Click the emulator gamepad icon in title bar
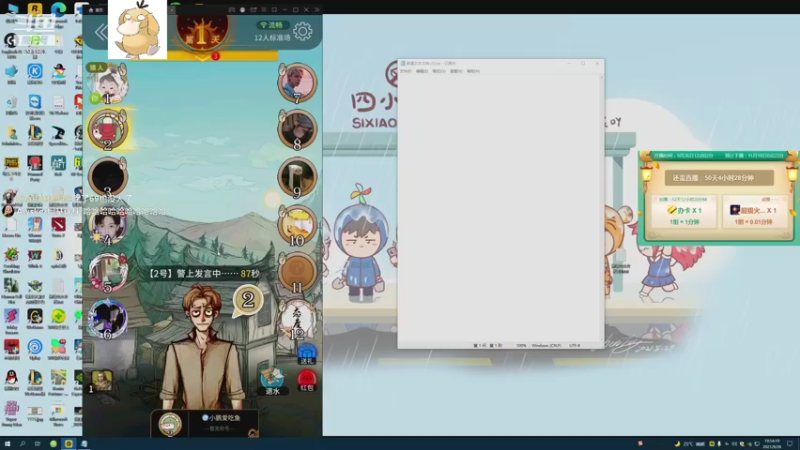This screenshot has width=800, height=450. pos(232,10)
